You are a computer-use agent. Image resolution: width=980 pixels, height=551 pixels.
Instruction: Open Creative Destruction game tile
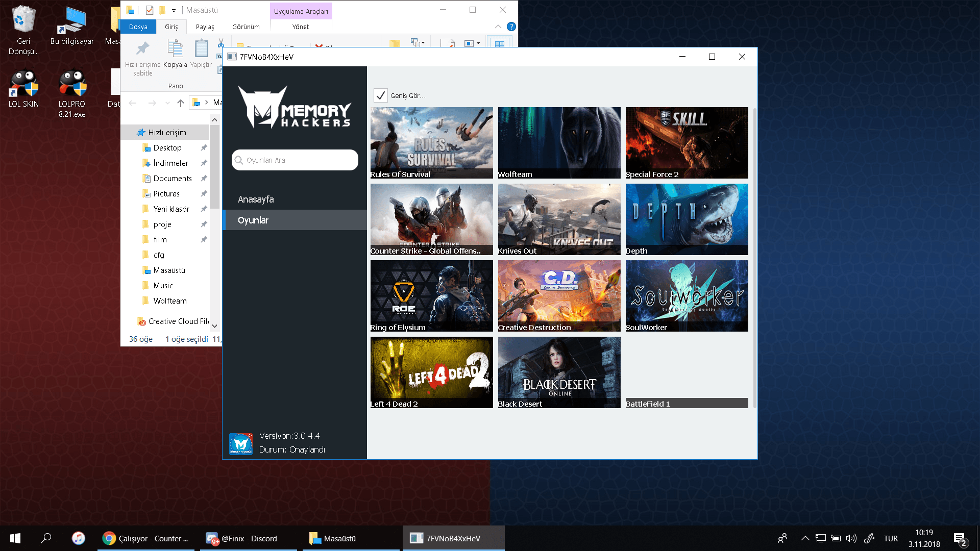click(559, 296)
